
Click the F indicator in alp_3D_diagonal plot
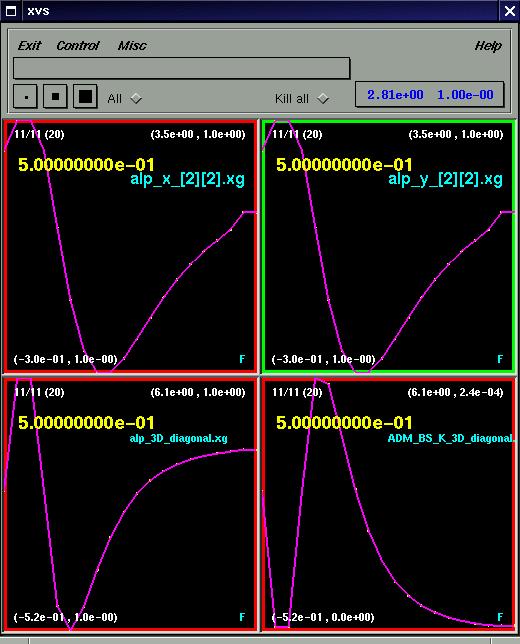pyautogui.click(x=242, y=617)
